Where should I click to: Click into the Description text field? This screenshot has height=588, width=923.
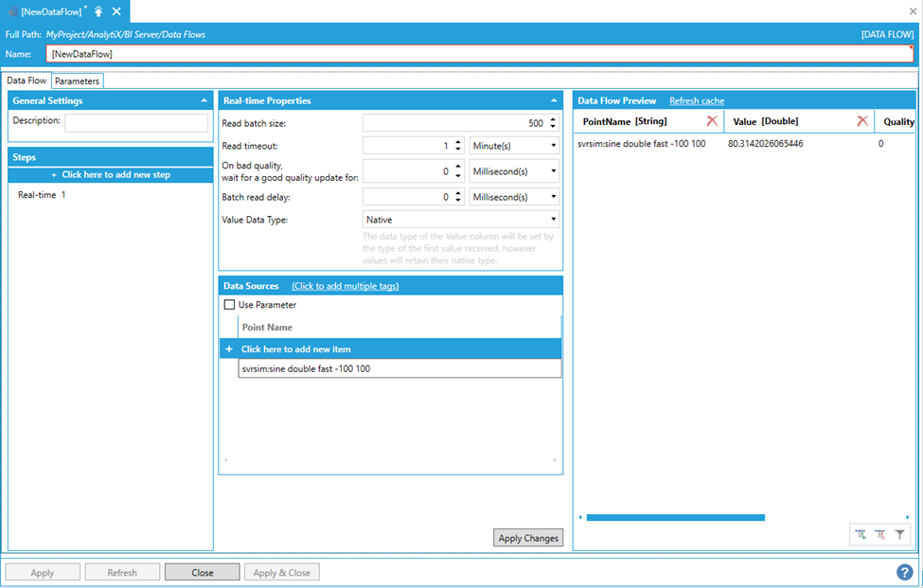click(x=136, y=123)
